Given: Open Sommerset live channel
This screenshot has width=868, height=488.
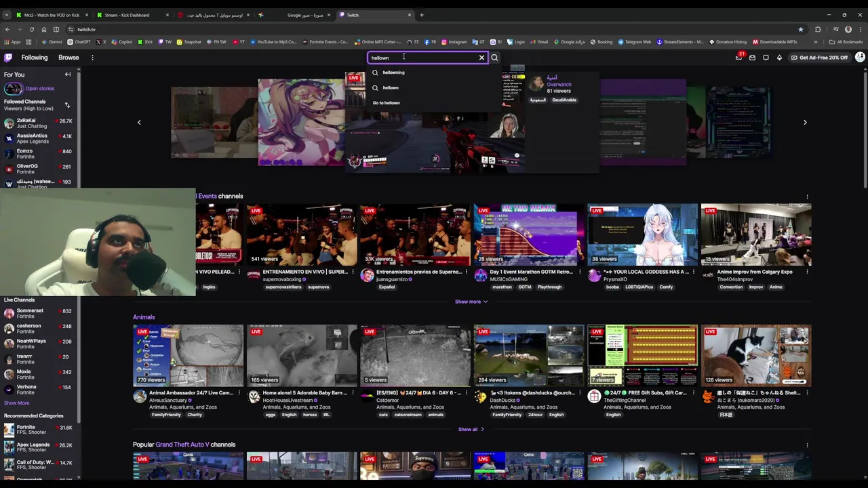Looking at the screenshot, I should coord(38,313).
